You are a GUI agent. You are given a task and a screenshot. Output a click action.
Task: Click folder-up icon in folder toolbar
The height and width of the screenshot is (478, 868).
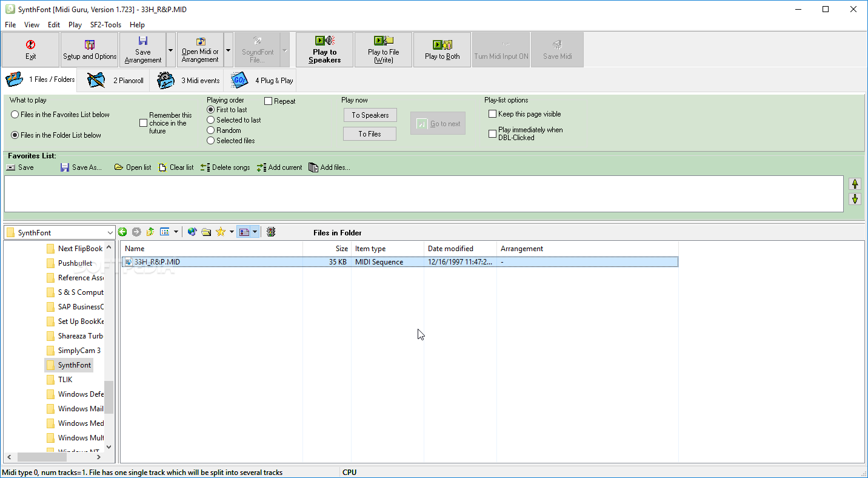click(150, 232)
